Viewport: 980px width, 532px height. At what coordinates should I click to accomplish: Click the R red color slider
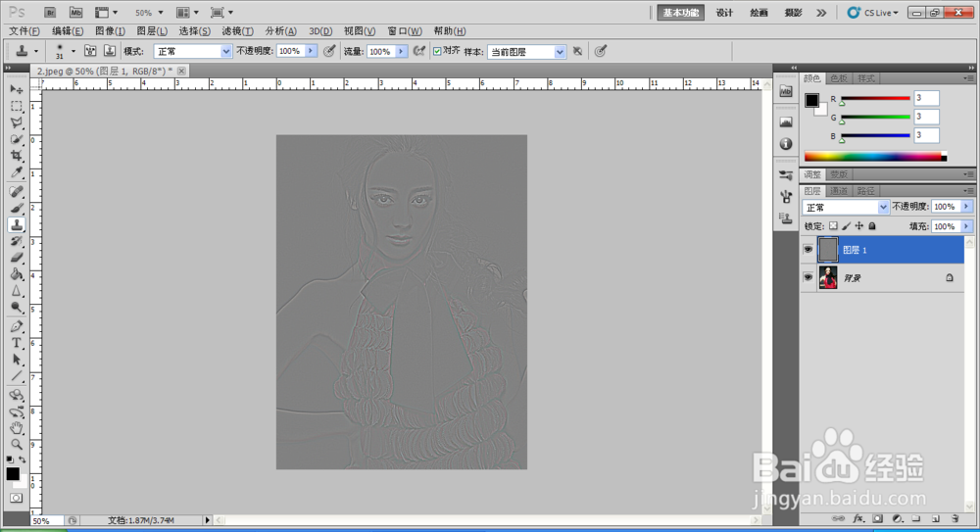(875, 98)
